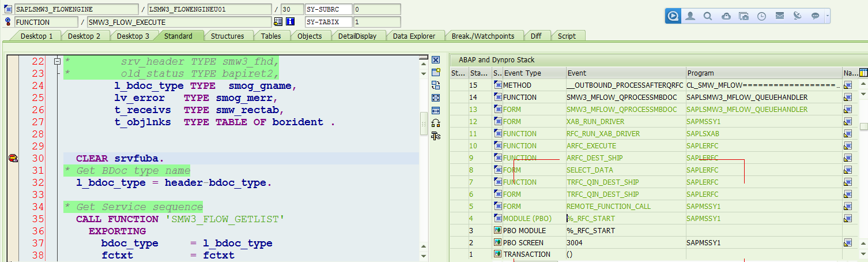Click the breakpoint marker on line 30
This screenshot has height=262, width=868.
[x=13, y=158]
